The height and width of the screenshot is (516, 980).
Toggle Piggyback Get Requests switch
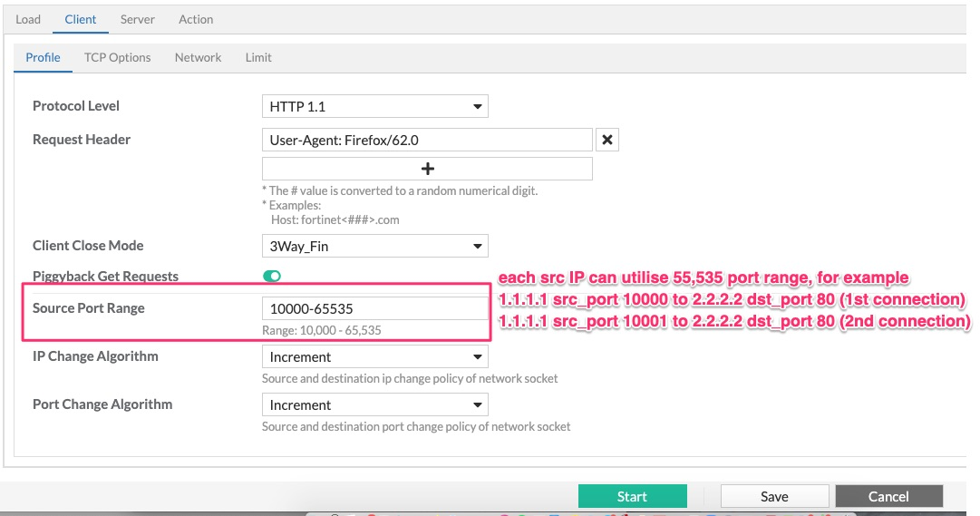272,276
